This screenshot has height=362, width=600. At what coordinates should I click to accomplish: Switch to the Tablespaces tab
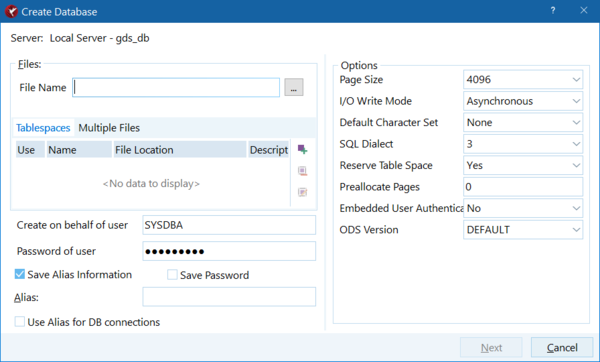pos(43,128)
